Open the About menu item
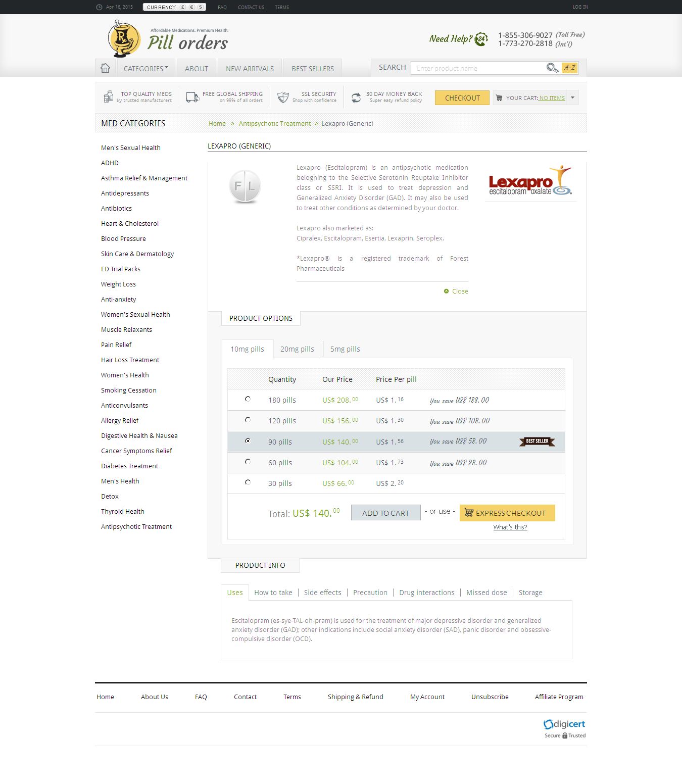 (197, 68)
